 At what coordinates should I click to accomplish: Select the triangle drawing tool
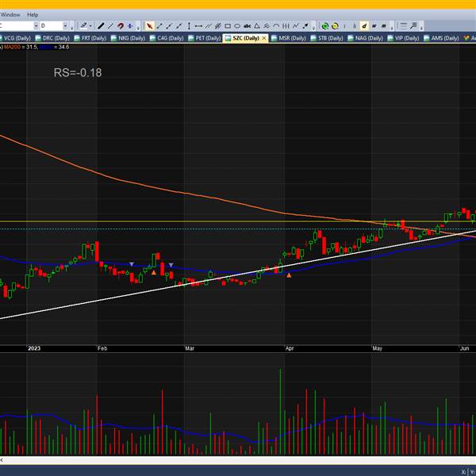257,26
